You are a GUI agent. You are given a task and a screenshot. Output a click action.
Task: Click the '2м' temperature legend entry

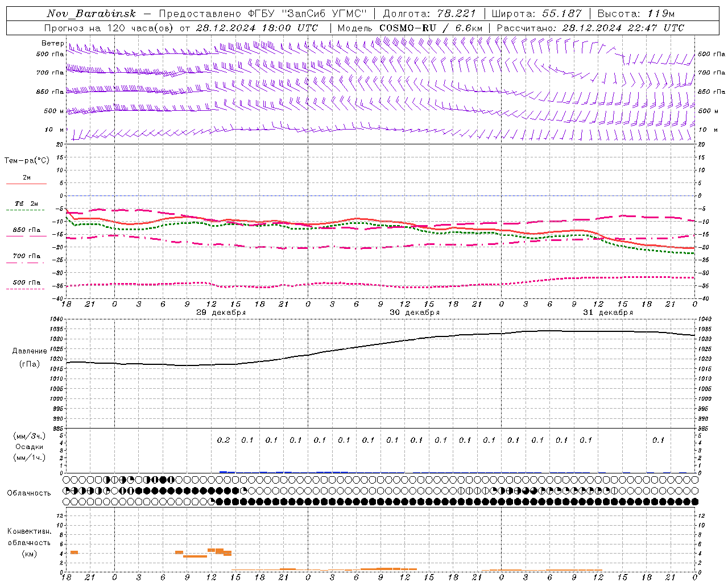coord(27,178)
